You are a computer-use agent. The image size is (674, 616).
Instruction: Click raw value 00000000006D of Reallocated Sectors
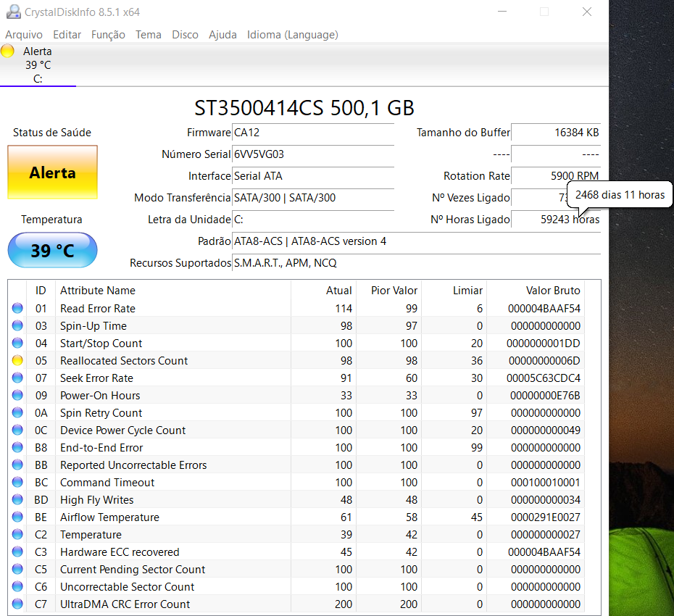[x=544, y=361]
